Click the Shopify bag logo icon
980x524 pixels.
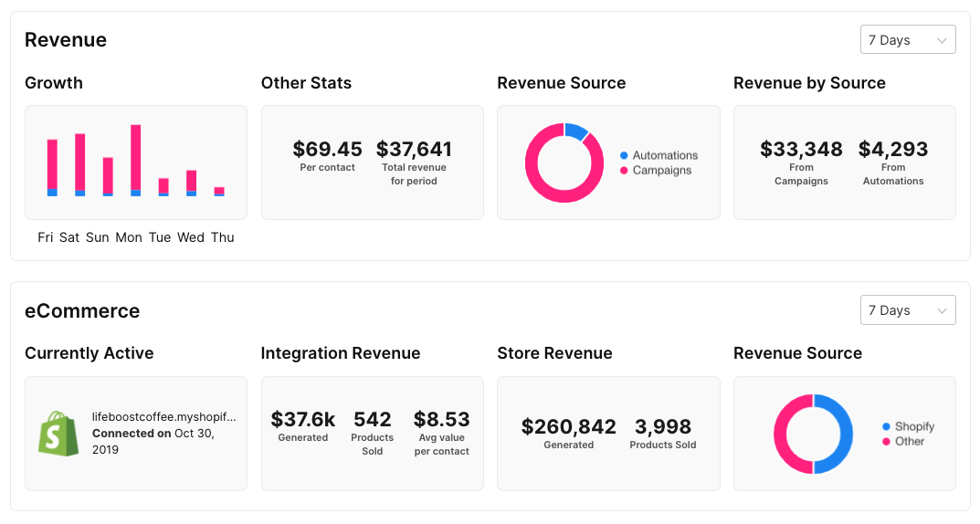(x=58, y=434)
